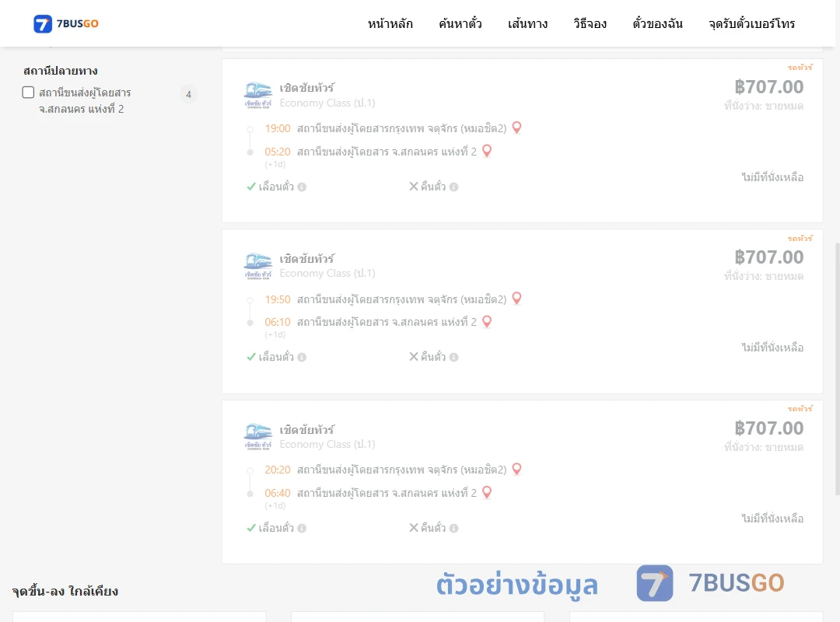Click the X icon beside คืนตั๋ว on 19:50 trip
840x622 pixels.
coord(414,357)
